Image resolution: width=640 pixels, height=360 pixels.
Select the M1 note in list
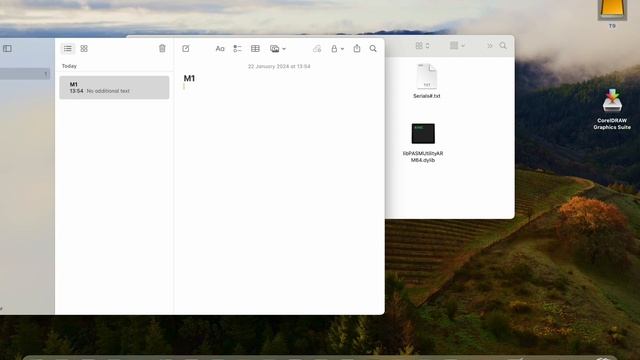[x=114, y=87]
